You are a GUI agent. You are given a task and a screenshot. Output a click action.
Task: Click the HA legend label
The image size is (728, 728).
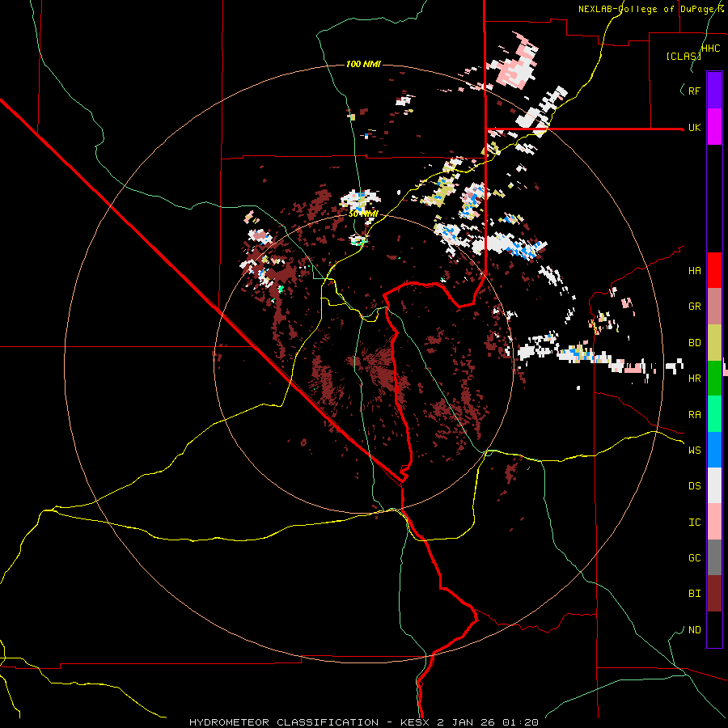click(x=694, y=271)
